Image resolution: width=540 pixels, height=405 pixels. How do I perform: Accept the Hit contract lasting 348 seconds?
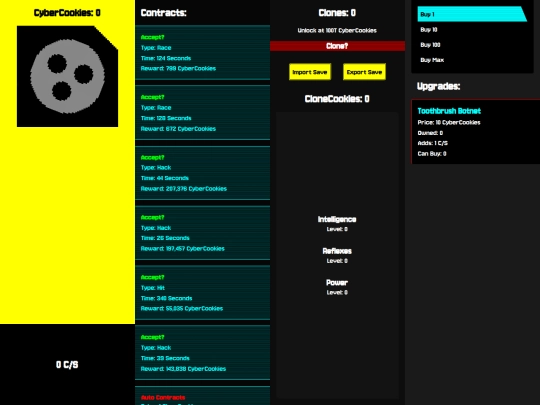[153, 277]
